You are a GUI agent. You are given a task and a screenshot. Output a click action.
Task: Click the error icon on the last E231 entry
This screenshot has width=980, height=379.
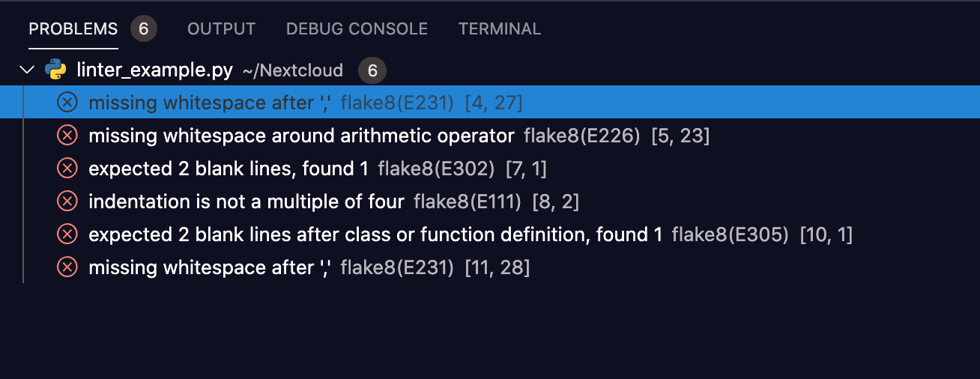tap(67, 267)
